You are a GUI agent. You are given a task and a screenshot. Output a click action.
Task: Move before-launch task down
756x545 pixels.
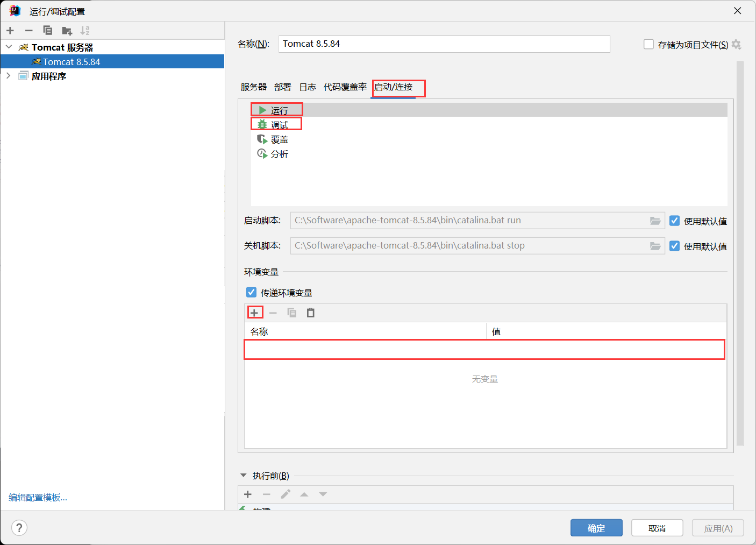(x=323, y=494)
